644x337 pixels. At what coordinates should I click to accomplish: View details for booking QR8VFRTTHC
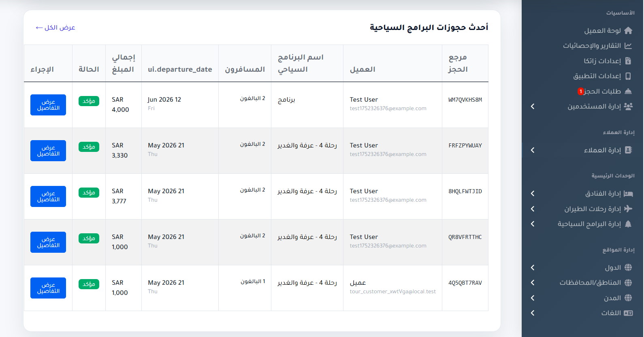click(48, 242)
